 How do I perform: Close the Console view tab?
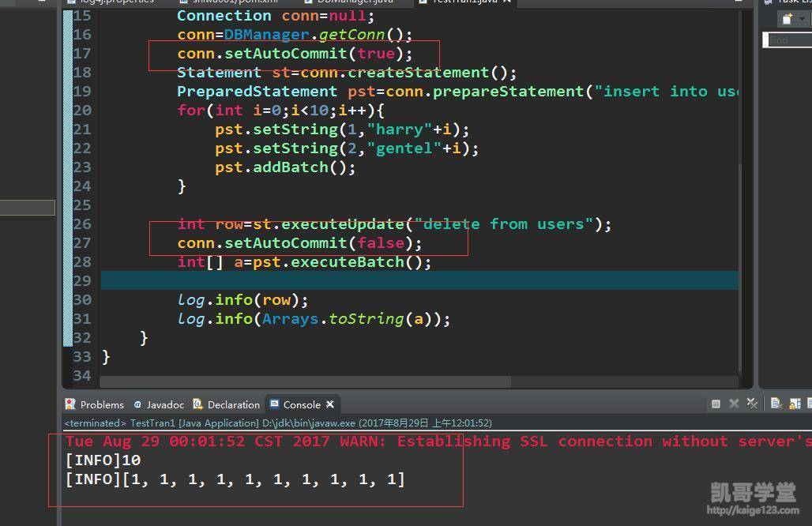330,404
